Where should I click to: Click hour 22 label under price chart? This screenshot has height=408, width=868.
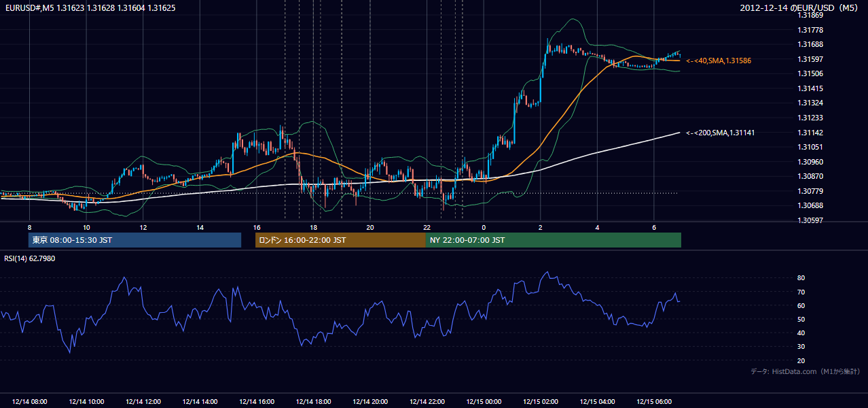point(427,227)
